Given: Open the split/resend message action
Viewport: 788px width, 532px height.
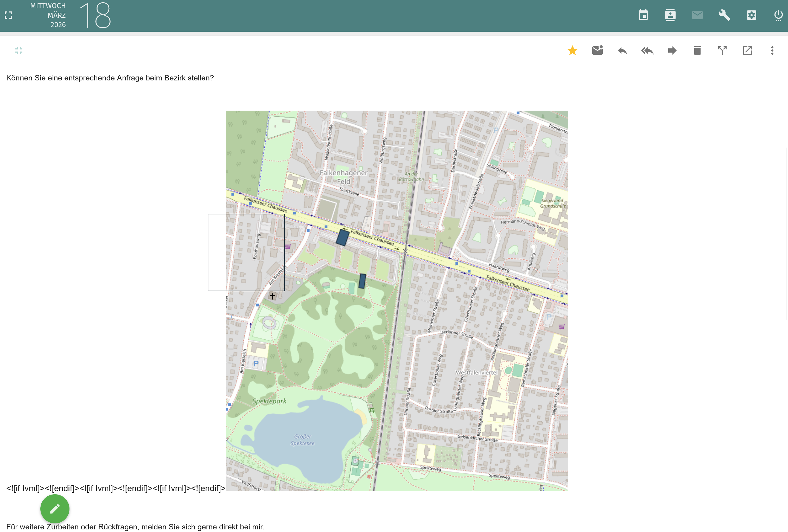Looking at the screenshot, I should coord(722,50).
